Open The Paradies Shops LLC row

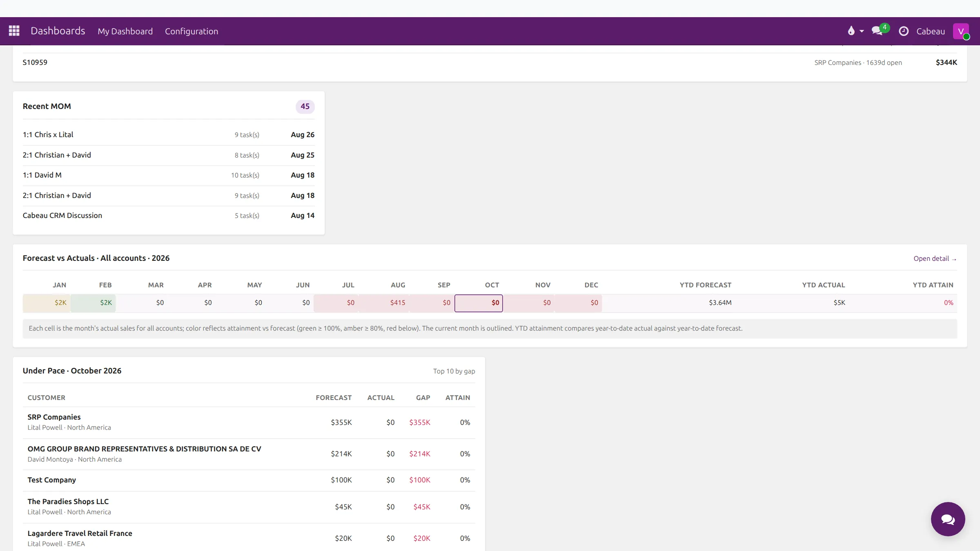coord(249,507)
